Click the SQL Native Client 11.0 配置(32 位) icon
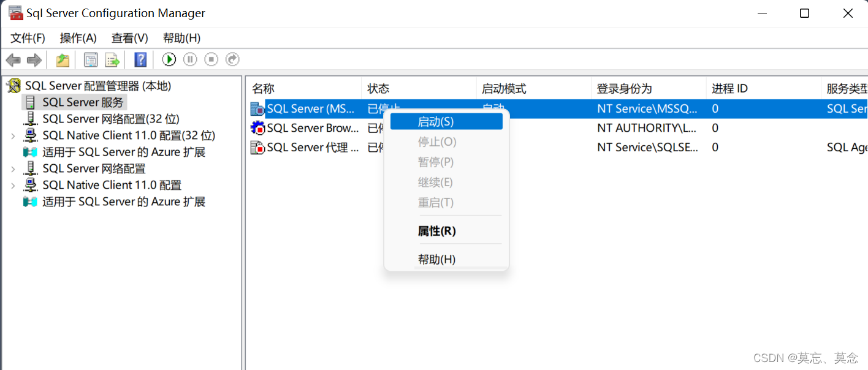 (30, 135)
